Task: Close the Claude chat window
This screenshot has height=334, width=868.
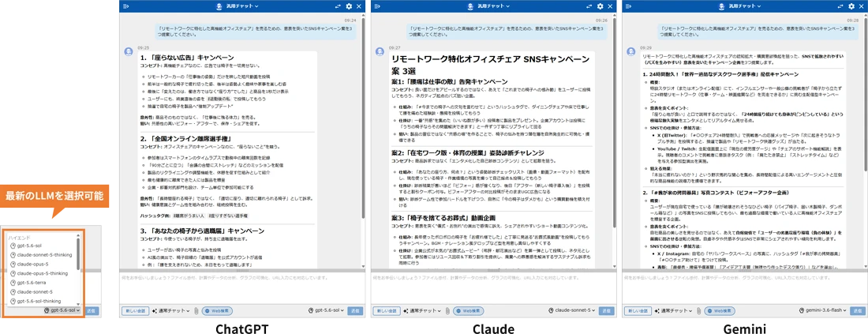Action: click(609, 6)
